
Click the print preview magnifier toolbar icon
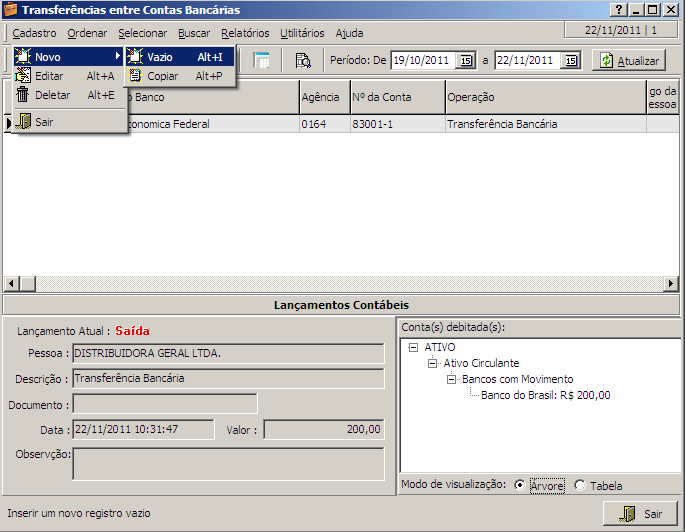(302, 61)
